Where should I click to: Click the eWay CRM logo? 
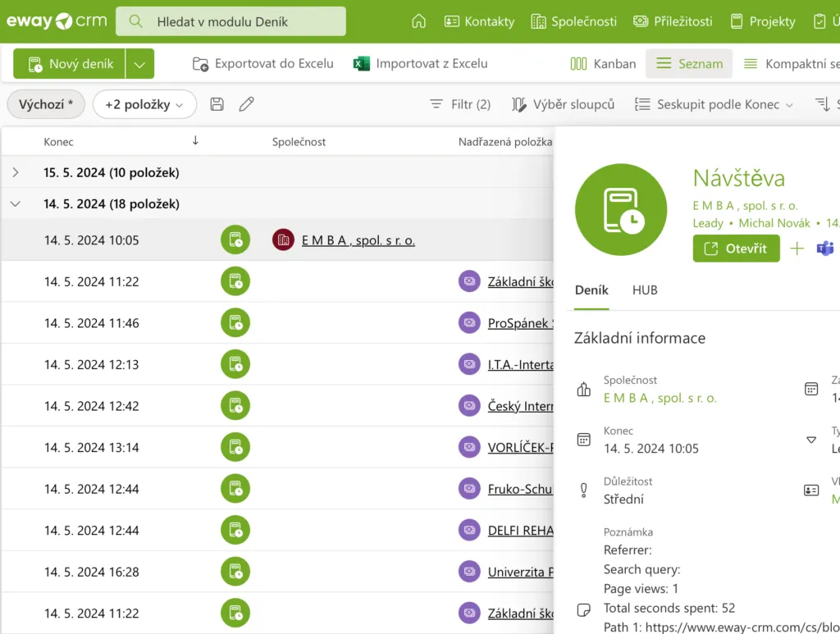pos(57,21)
